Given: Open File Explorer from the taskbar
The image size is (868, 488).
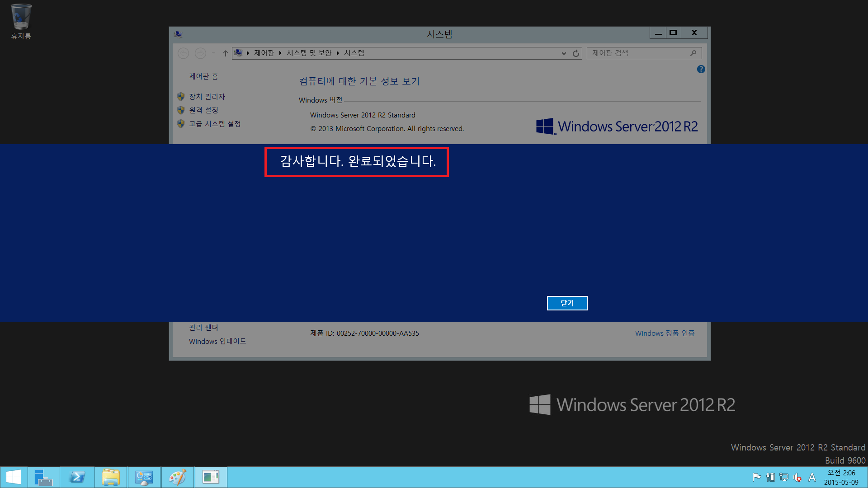Looking at the screenshot, I should pos(111,477).
